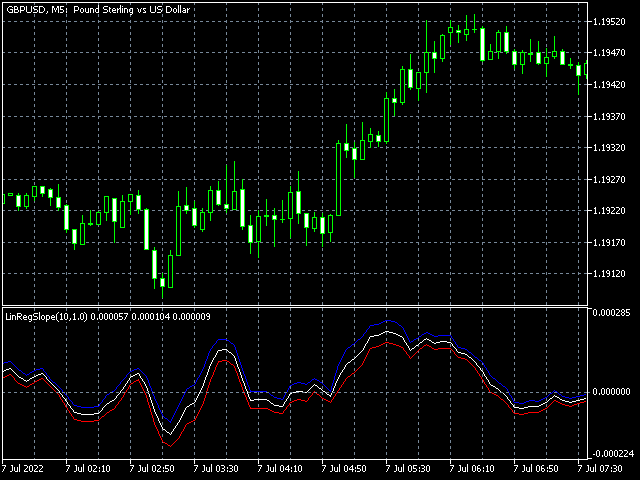Click the 7 Jul 04:50 time label
The width and height of the screenshot is (640, 480).
(344, 469)
